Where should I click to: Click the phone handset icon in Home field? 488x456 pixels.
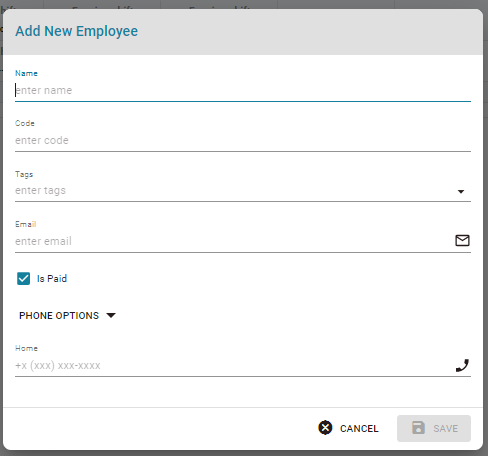click(462, 365)
